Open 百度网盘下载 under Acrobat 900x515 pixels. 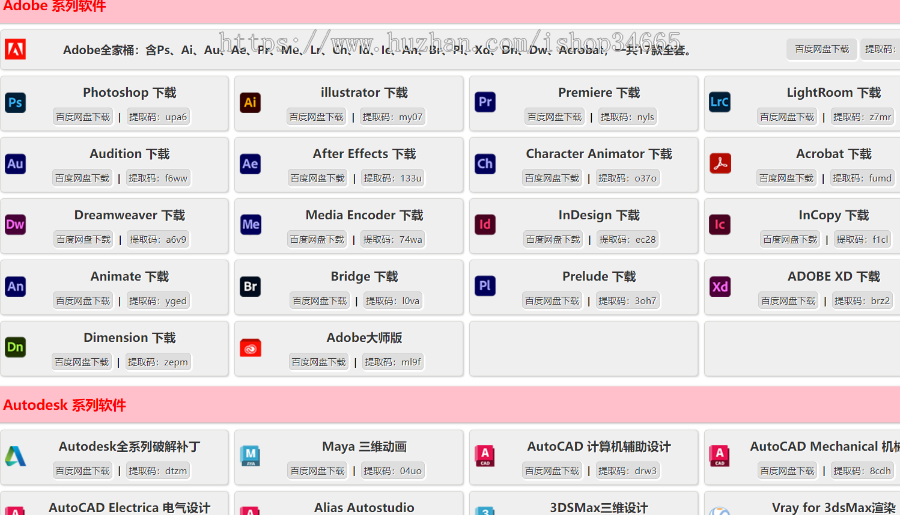[x=786, y=178]
